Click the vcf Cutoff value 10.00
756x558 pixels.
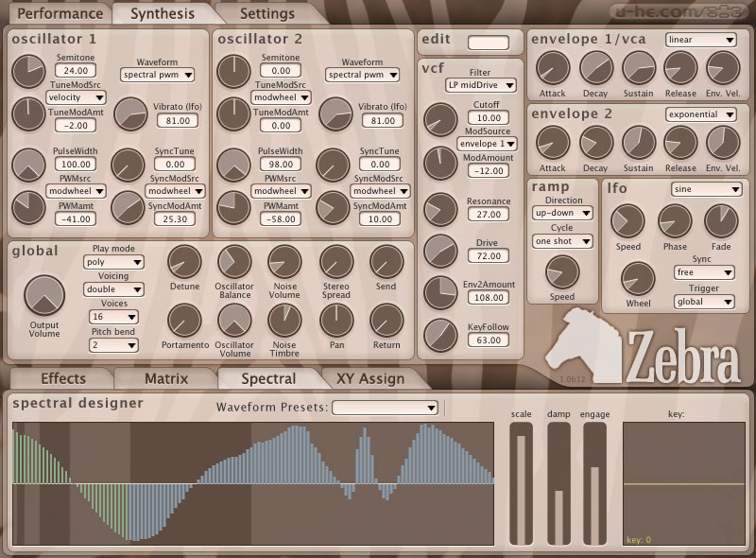pos(489,118)
